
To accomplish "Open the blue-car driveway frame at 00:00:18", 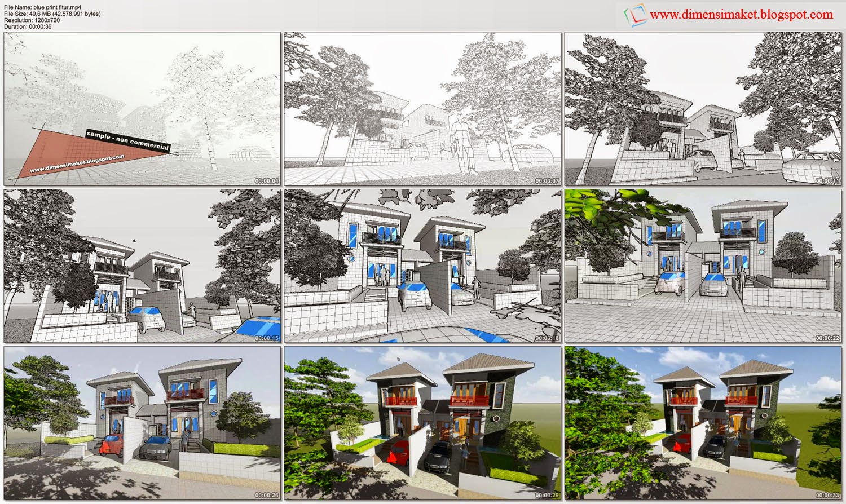I will (420, 265).
